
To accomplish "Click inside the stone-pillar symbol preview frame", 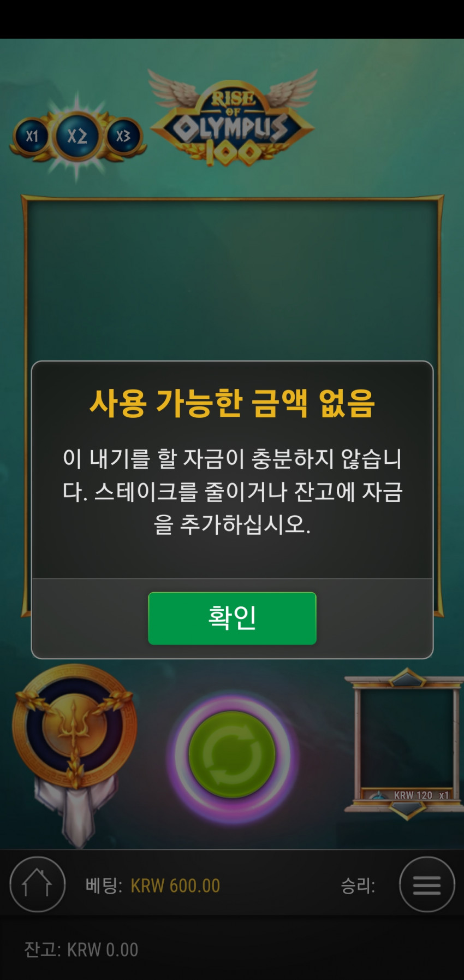I will point(407,737).
